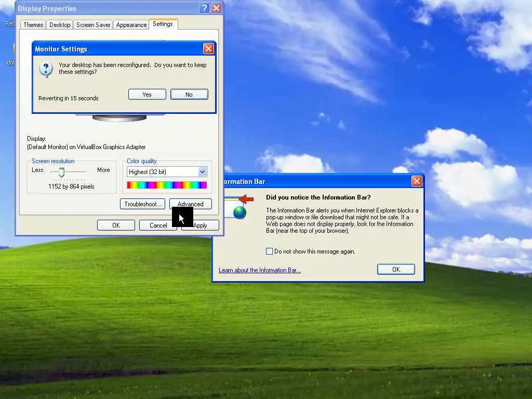
Task: Close the Monitor Settings dialog
Action: coord(208,48)
